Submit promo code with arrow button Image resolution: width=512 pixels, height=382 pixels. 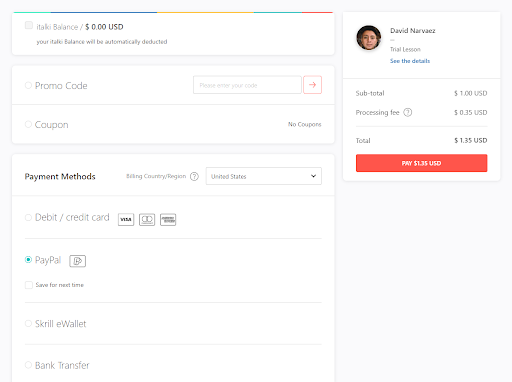click(312, 85)
